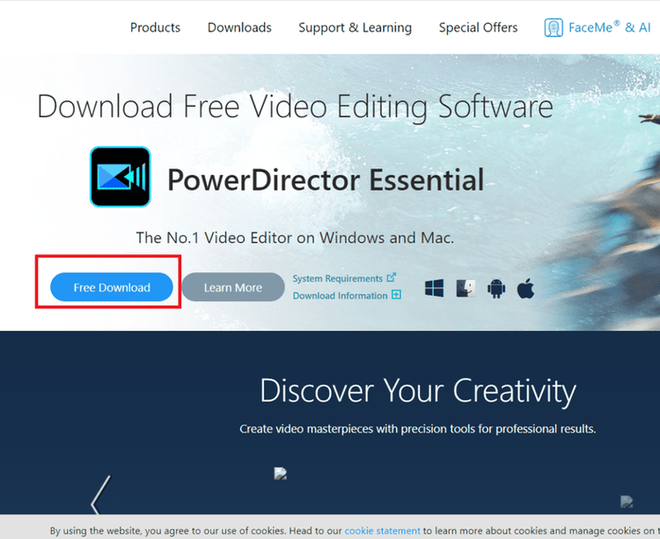Open the Products menu
660x539 pixels.
click(155, 27)
